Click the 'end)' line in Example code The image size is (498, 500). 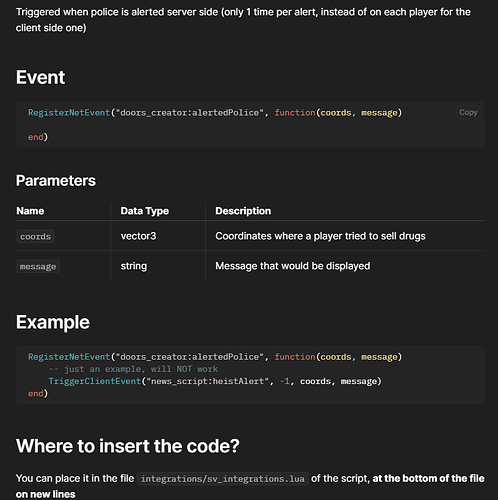[38, 393]
